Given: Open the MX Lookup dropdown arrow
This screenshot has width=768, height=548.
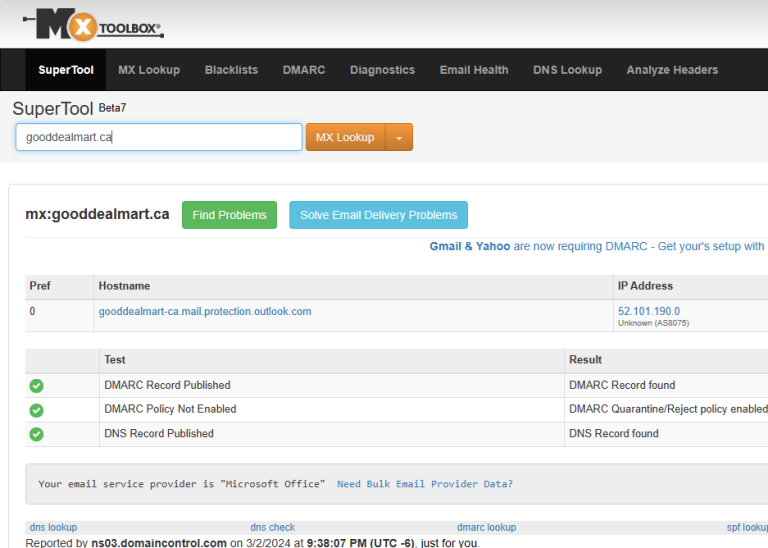Looking at the screenshot, I should tap(399, 137).
